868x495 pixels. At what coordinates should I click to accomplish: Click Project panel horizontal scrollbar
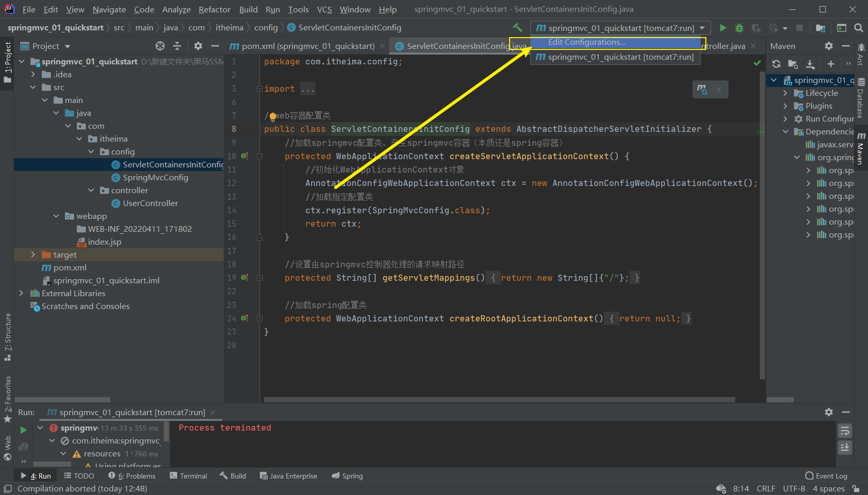[x=62, y=399]
